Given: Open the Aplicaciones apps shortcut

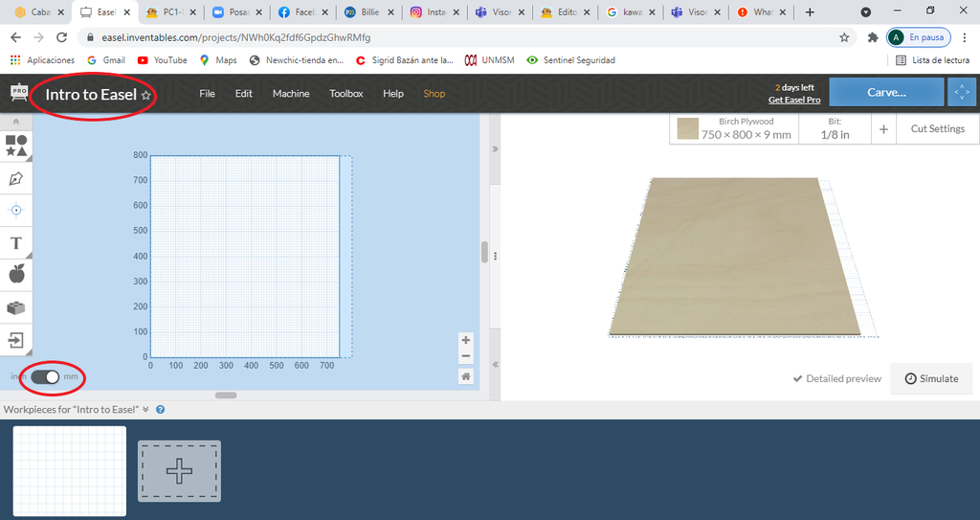Looking at the screenshot, I should (42, 60).
